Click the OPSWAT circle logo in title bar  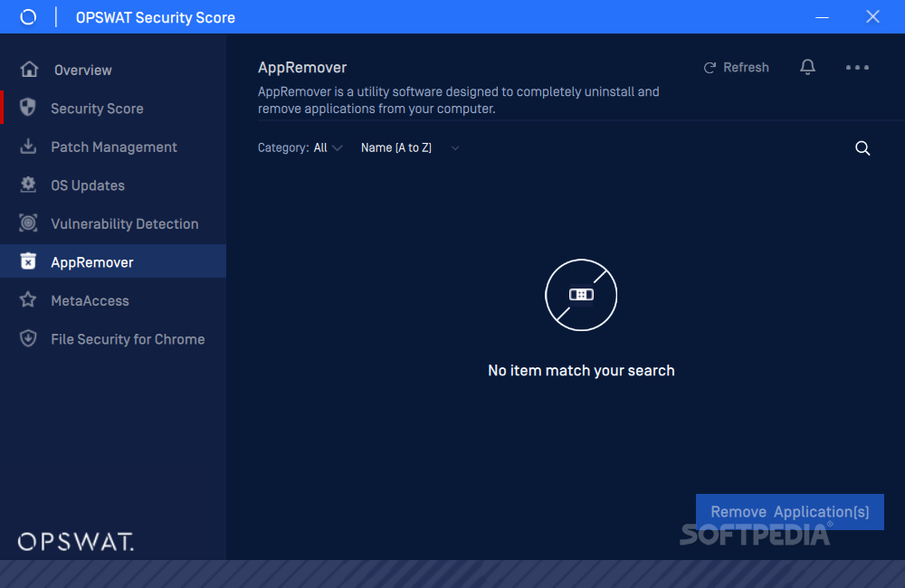28,17
